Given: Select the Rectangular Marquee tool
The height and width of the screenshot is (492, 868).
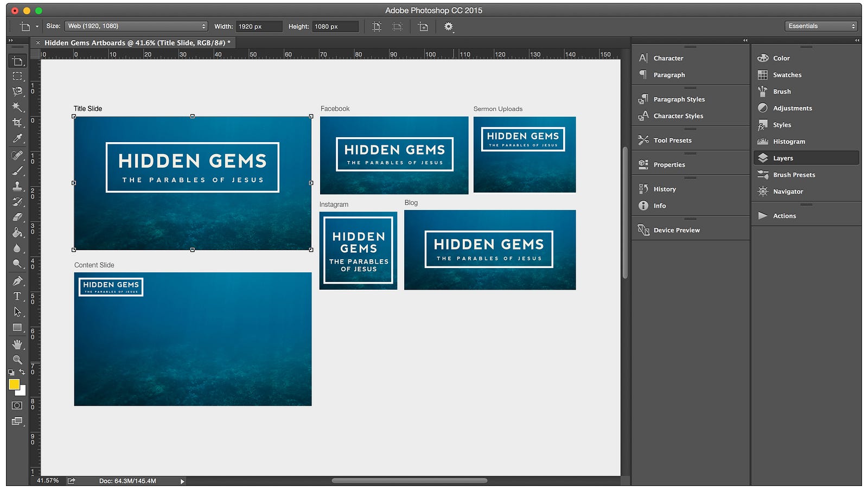Looking at the screenshot, I should 17,76.
